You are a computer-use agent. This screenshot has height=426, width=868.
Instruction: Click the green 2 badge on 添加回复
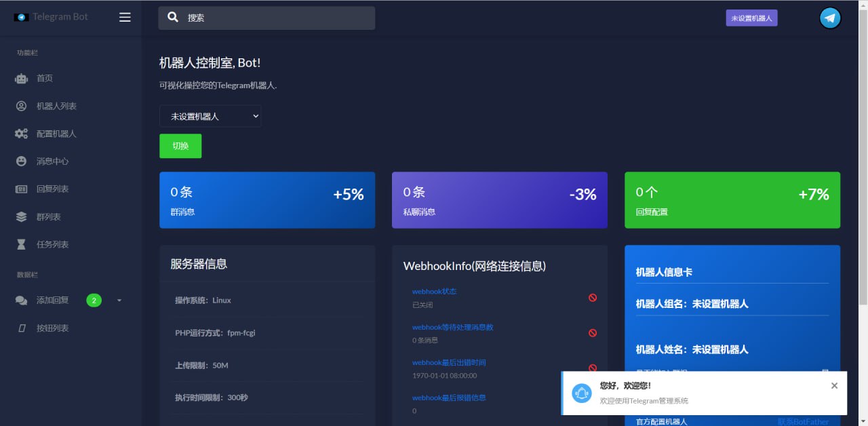point(94,301)
